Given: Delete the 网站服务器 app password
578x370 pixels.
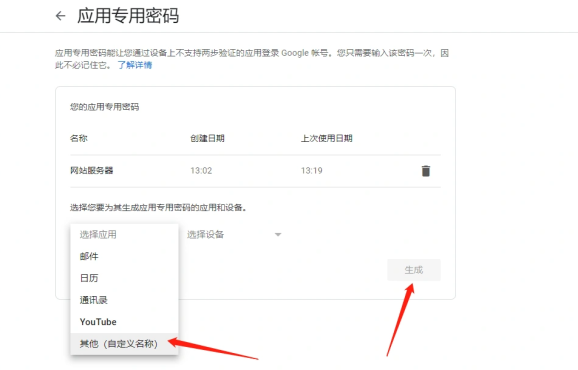Looking at the screenshot, I should (x=426, y=171).
